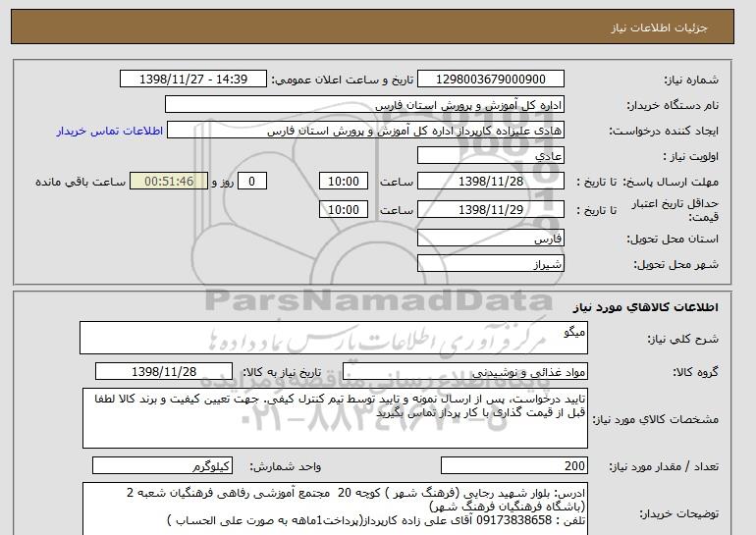756x535 pixels.
Task: Click the goods specifications text area
Action: pos(335,418)
